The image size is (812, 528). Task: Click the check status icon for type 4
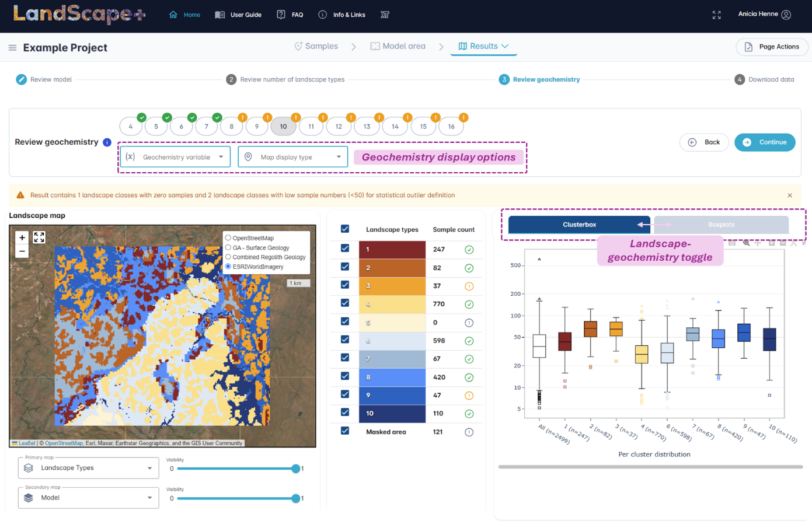(x=469, y=305)
